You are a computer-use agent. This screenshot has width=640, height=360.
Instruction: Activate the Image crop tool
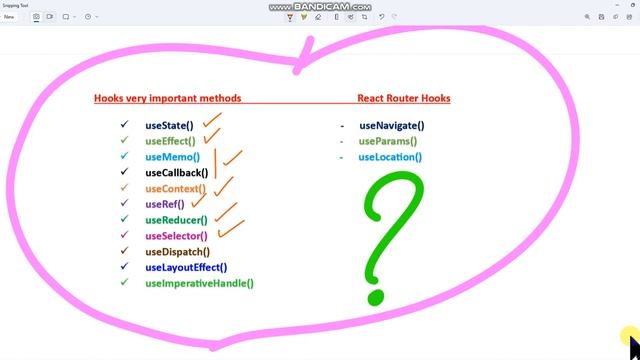[x=364, y=17]
